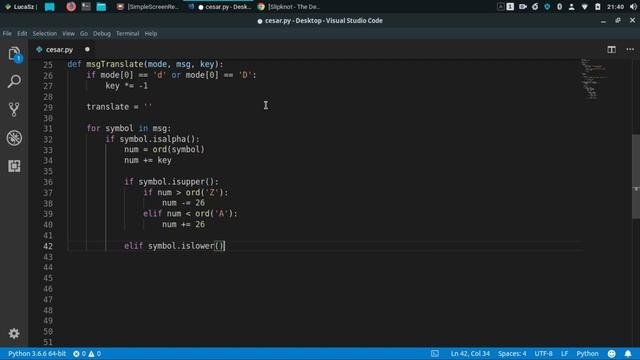Open the battery indicator in tray
This screenshot has height=360, width=640.
(x=598, y=7)
